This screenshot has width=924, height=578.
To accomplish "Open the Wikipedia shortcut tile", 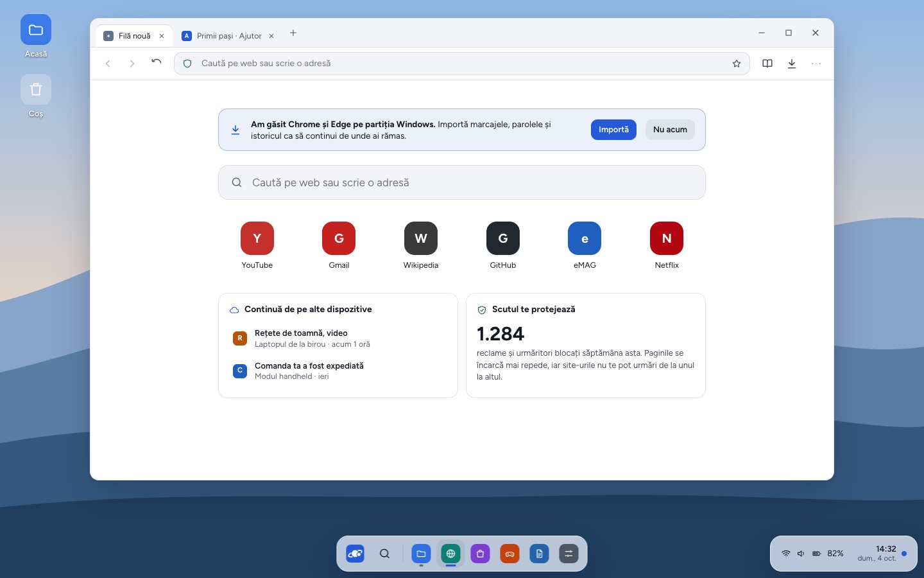I will (x=421, y=246).
